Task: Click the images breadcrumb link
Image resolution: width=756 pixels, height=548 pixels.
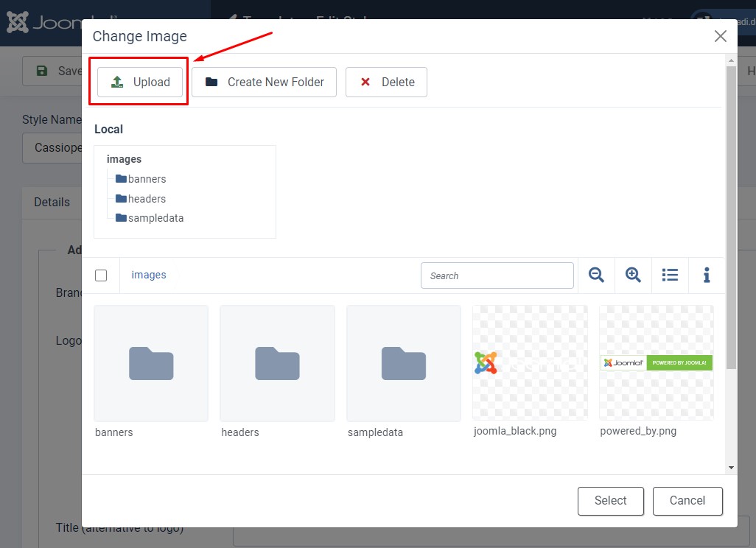Action: click(149, 275)
